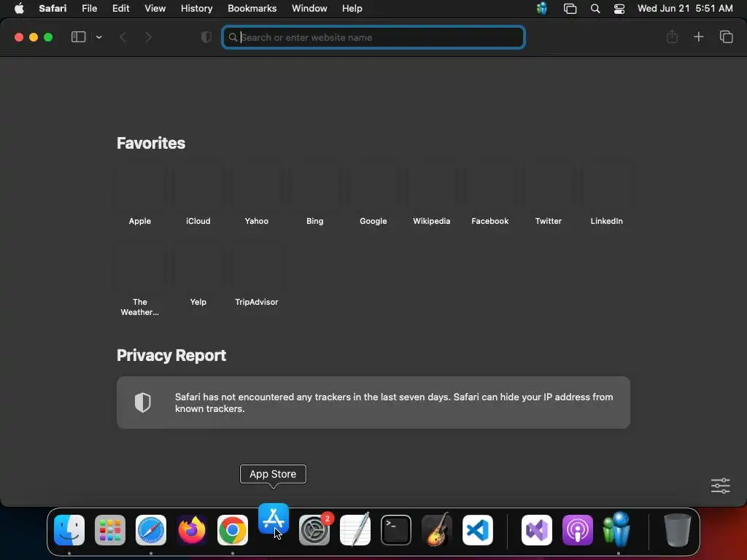Open the LinkedIn favorite
Viewport: 747px width, 560px height.
606,194
